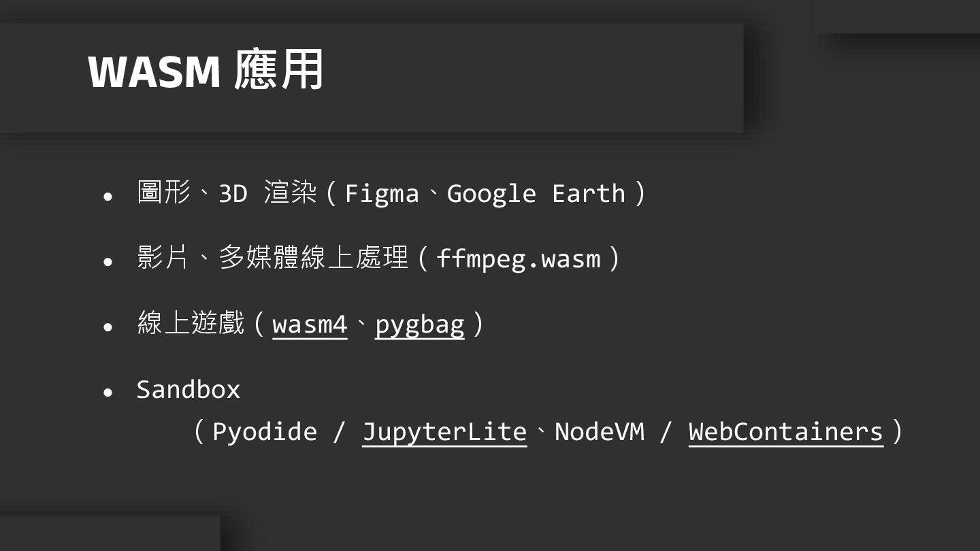
Task: Follow the JupyterLite link
Action: (x=444, y=432)
